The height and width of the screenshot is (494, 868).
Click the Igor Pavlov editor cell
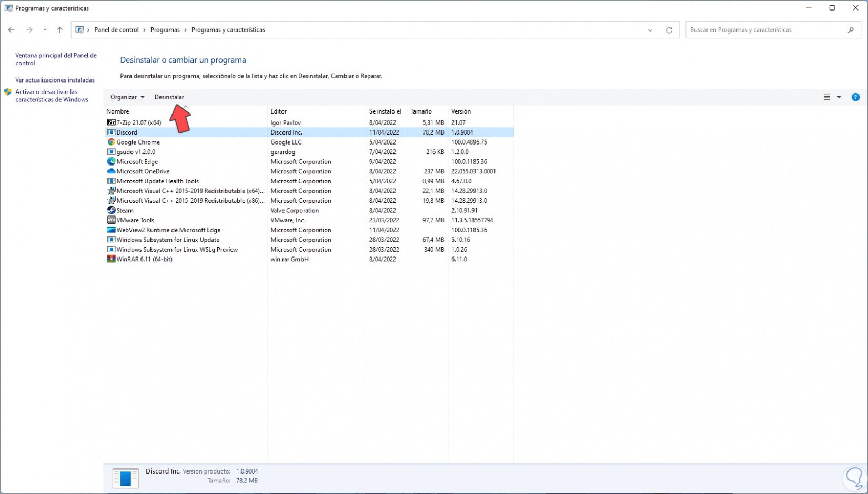tap(286, 123)
